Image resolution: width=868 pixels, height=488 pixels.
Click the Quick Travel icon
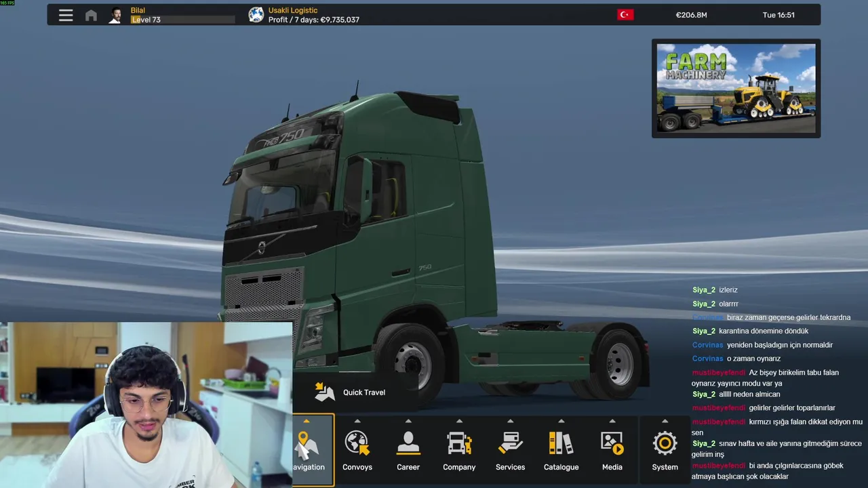[x=325, y=392]
